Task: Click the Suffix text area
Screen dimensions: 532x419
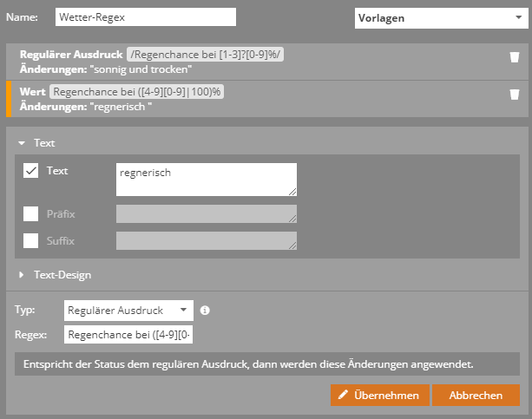Action: tap(205, 241)
